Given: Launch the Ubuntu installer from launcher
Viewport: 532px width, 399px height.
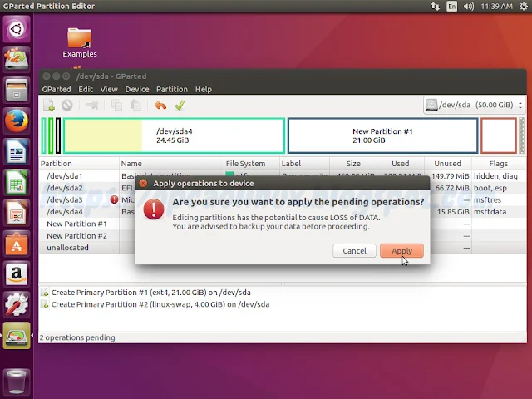Looking at the screenshot, I should click(17, 59).
